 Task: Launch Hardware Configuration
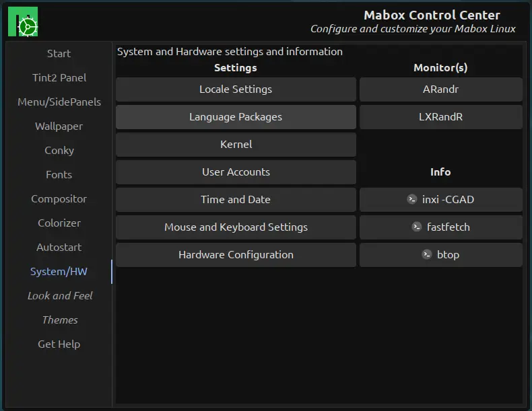236,255
